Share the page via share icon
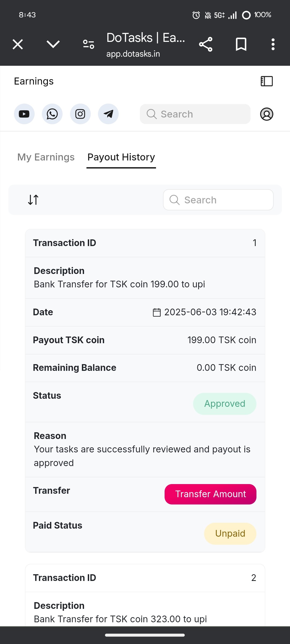The width and height of the screenshot is (290, 644). (206, 44)
